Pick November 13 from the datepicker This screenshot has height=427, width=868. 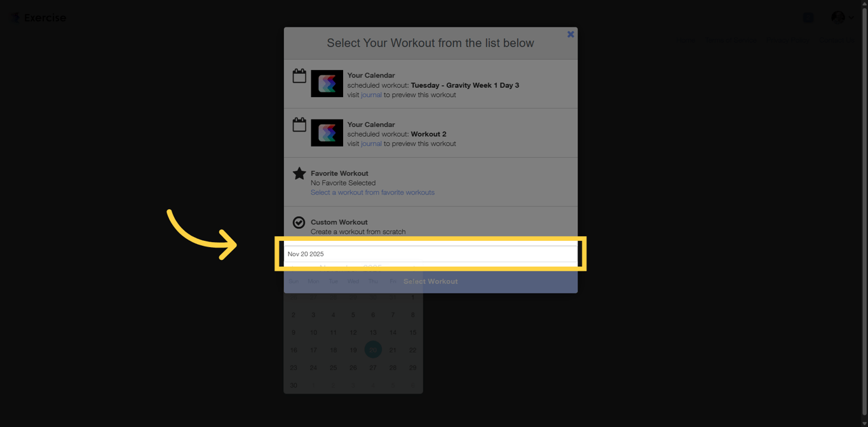coord(373,332)
